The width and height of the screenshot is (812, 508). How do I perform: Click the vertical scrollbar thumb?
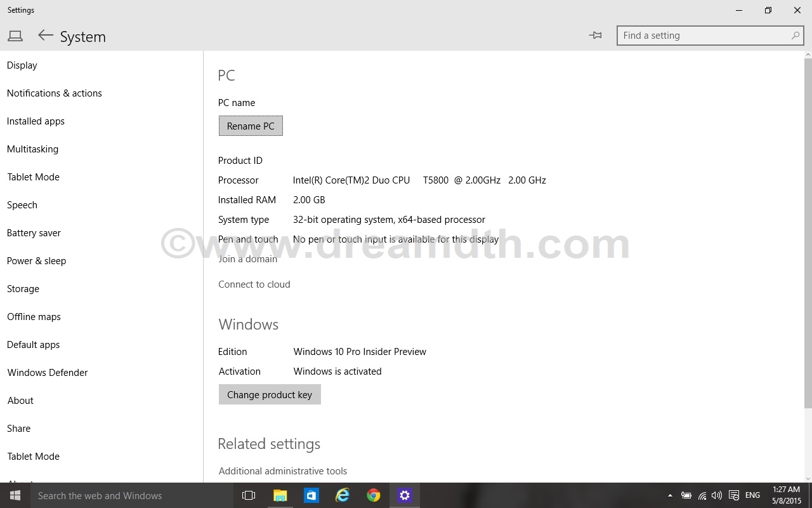click(x=808, y=232)
